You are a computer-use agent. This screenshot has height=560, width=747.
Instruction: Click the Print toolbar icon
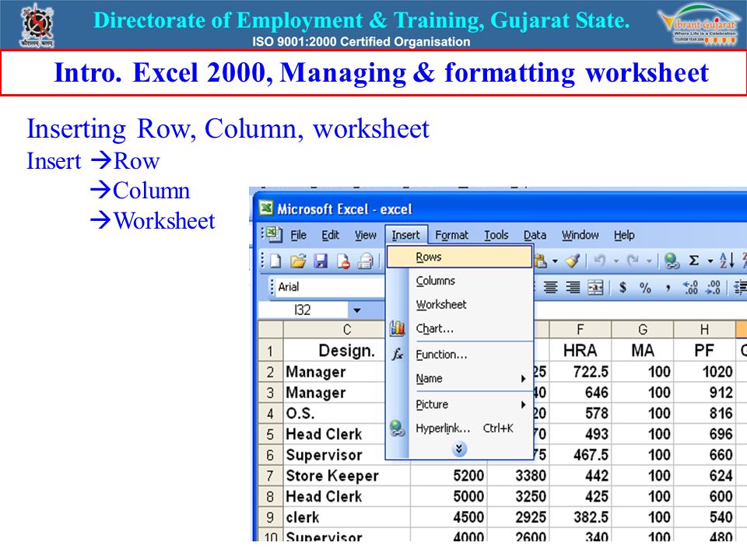pyautogui.click(x=366, y=261)
